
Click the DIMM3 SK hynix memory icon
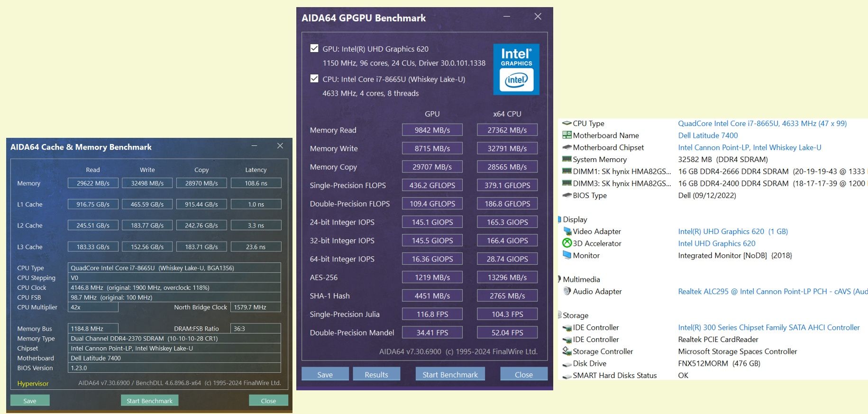[x=566, y=183]
